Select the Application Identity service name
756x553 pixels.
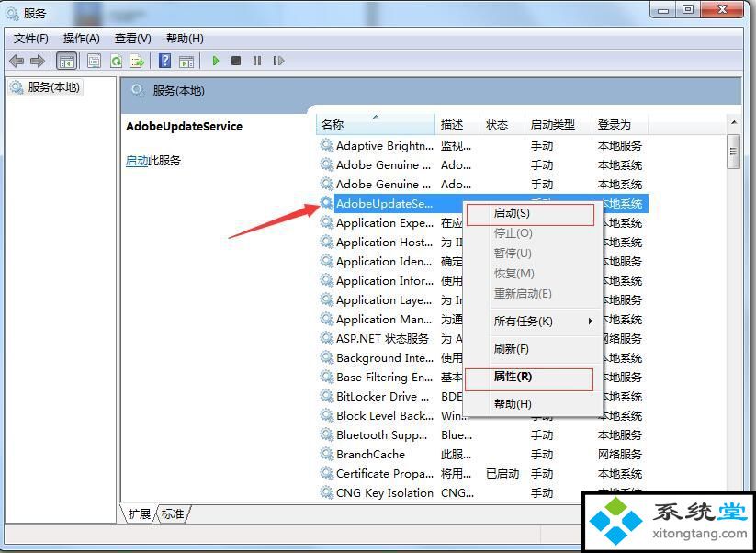click(x=384, y=261)
